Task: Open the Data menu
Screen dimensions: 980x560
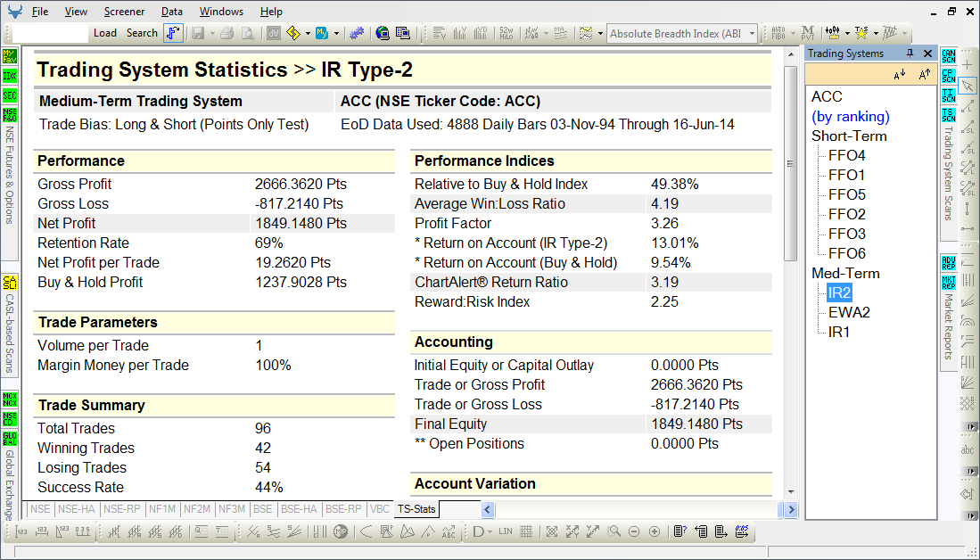Action: pos(172,12)
